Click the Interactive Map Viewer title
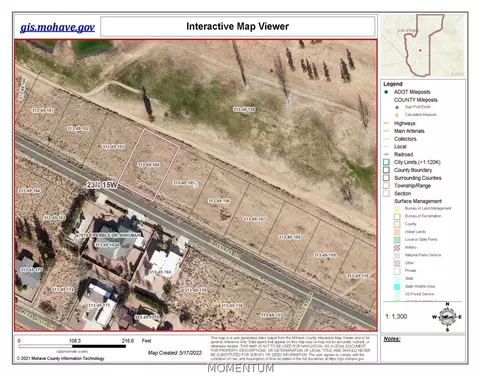The height and width of the screenshot is (376, 480). click(x=237, y=26)
